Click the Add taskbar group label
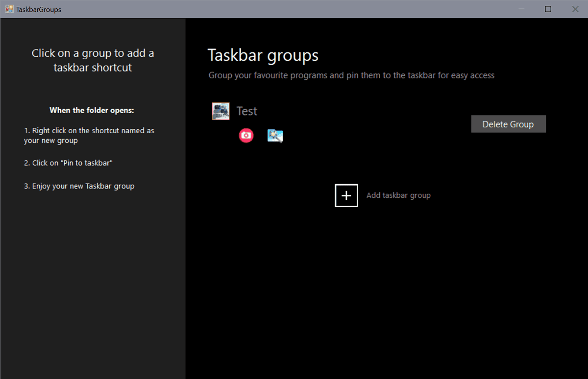 point(398,195)
